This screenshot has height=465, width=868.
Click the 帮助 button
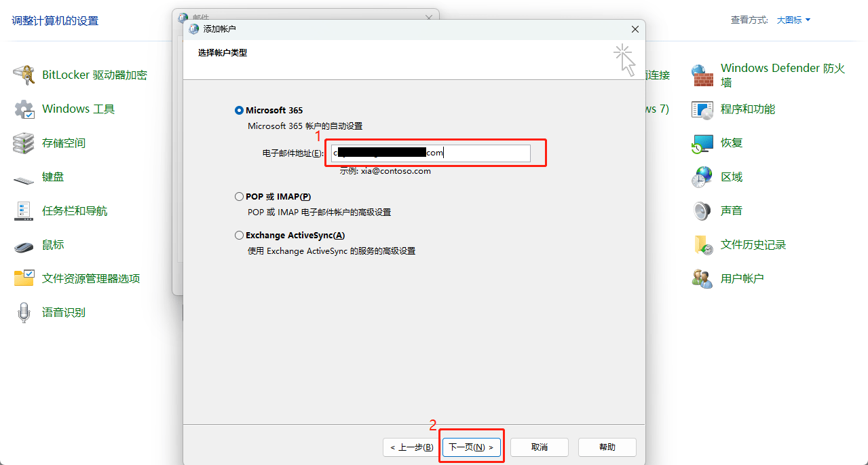pos(607,447)
